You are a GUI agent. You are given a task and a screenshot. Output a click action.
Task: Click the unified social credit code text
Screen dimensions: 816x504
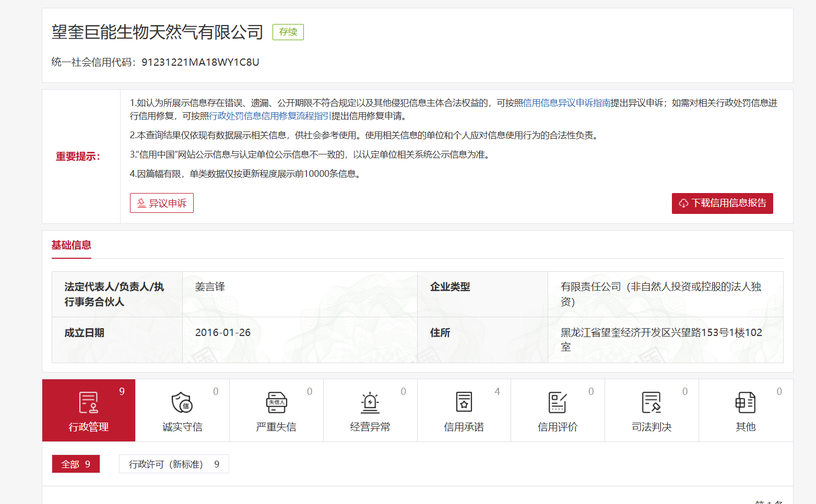156,62
